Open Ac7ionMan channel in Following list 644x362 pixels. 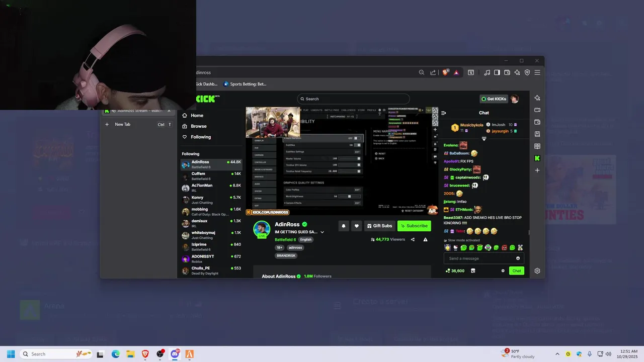coord(211,188)
